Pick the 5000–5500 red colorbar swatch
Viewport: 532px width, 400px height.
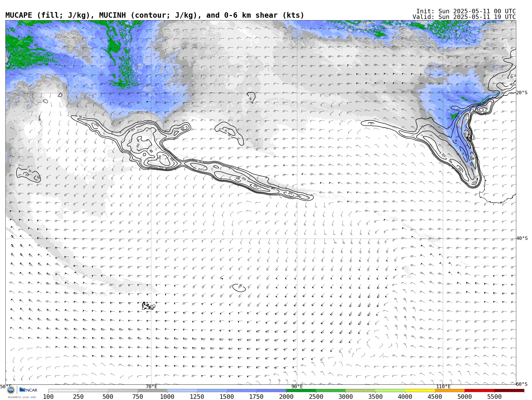click(x=480, y=390)
